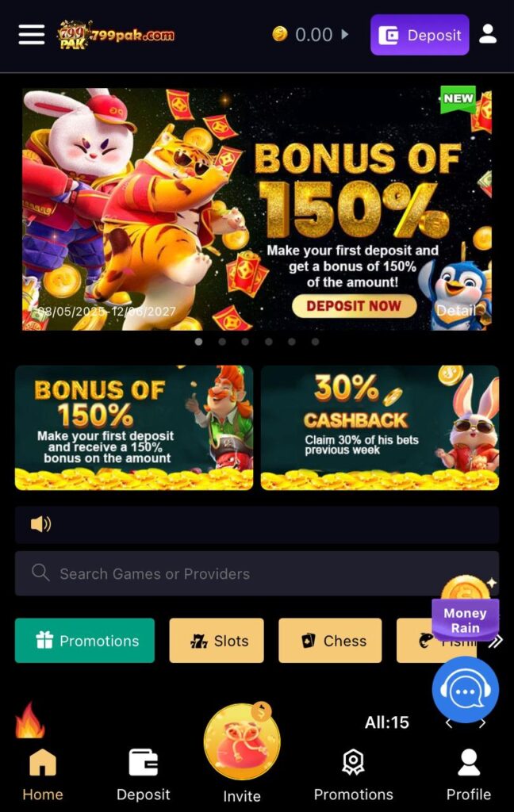
Task: Open the user account icon in header
Action: coord(488,34)
